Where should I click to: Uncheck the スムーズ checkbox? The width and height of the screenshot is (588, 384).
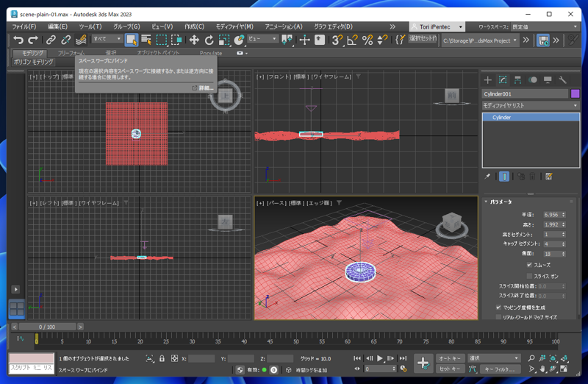(529, 265)
